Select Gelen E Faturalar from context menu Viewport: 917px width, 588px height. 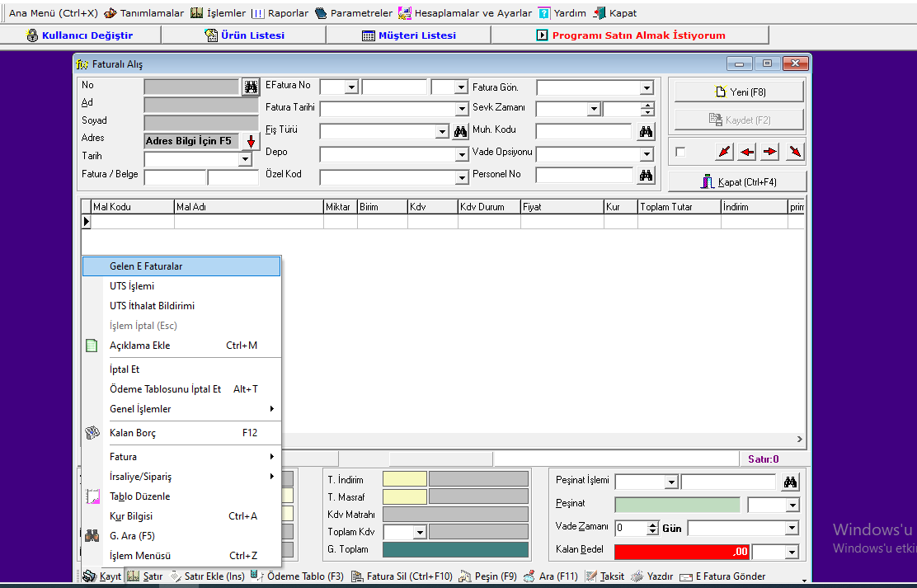pyautogui.click(x=146, y=266)
